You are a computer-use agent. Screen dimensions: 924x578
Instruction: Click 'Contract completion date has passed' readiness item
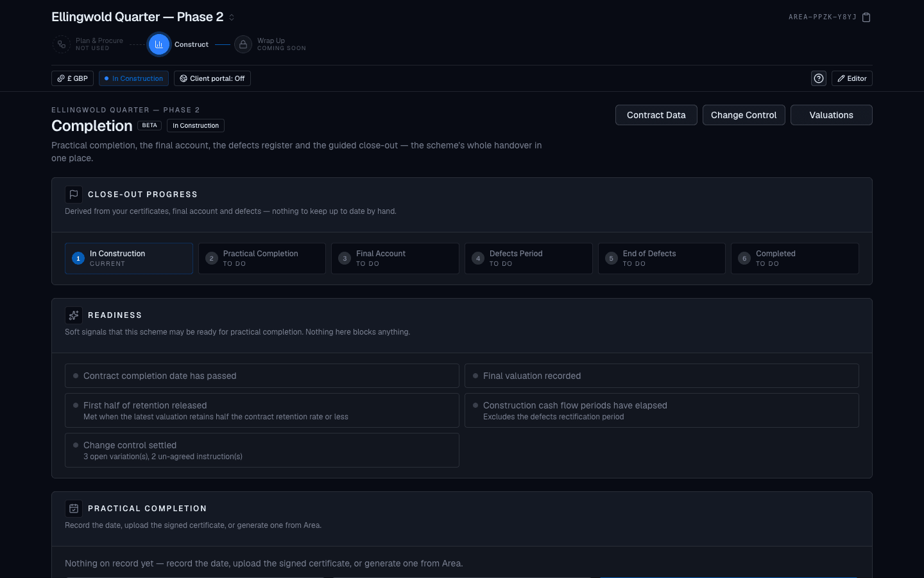pyautogui.click(x=262, y=376)
